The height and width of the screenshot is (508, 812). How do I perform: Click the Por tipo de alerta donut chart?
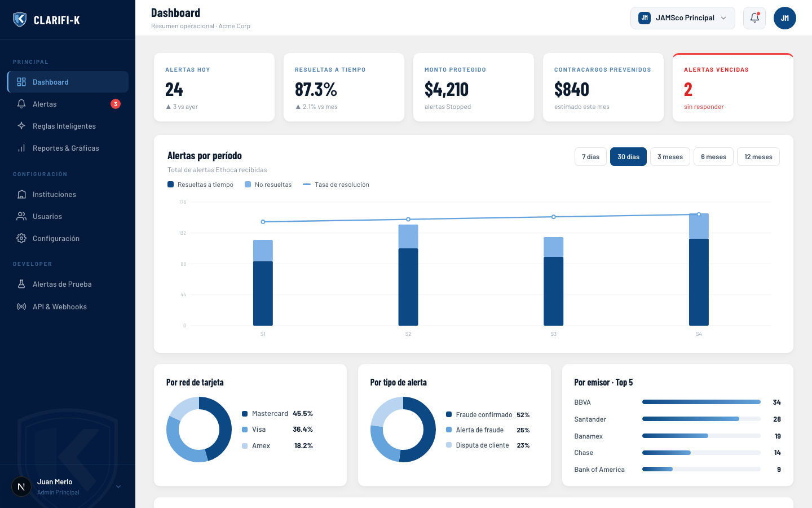(403, 430)
